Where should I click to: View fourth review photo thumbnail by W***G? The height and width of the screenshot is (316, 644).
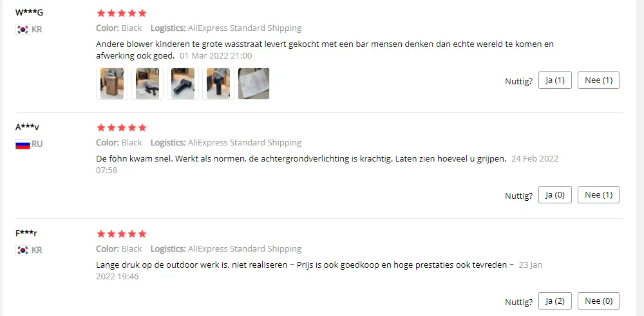(218, 84)
